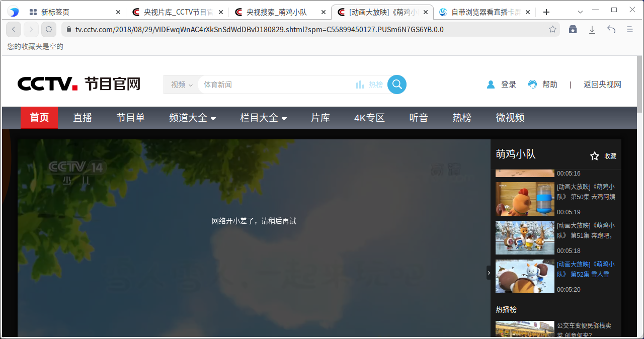The image size is (644, 339).
Task: Open the browser hamburger menu icon
Action: [630, 30]
